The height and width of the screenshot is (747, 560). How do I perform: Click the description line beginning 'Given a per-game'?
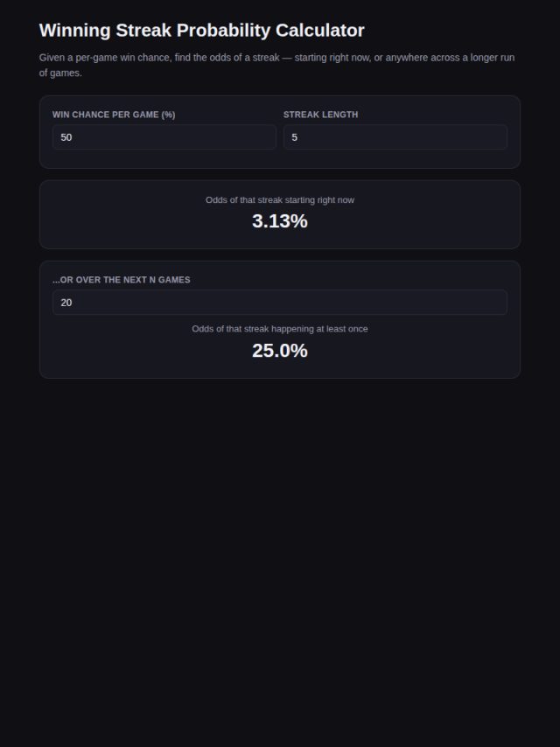tap(276, 58)
